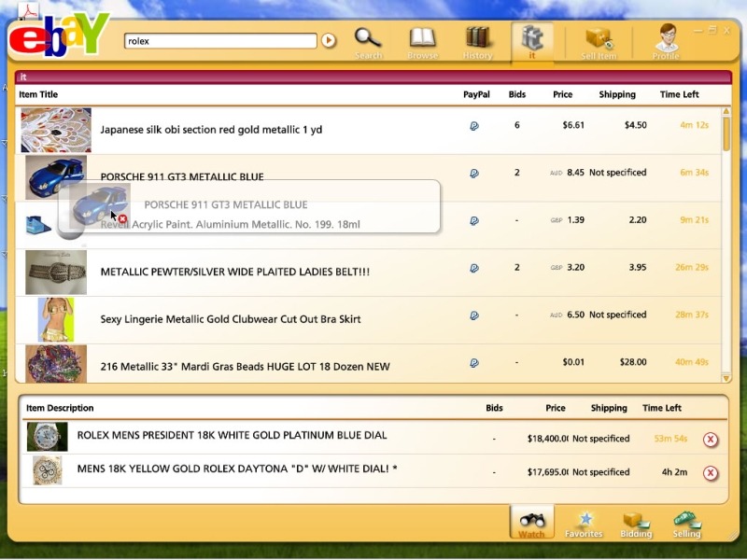
Task: Open Japanese silk obi thumbnail
Action: [x=56, y=130]
